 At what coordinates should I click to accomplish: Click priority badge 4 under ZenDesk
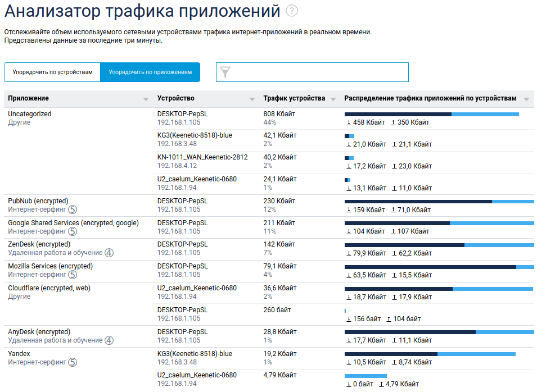point(109,253)
